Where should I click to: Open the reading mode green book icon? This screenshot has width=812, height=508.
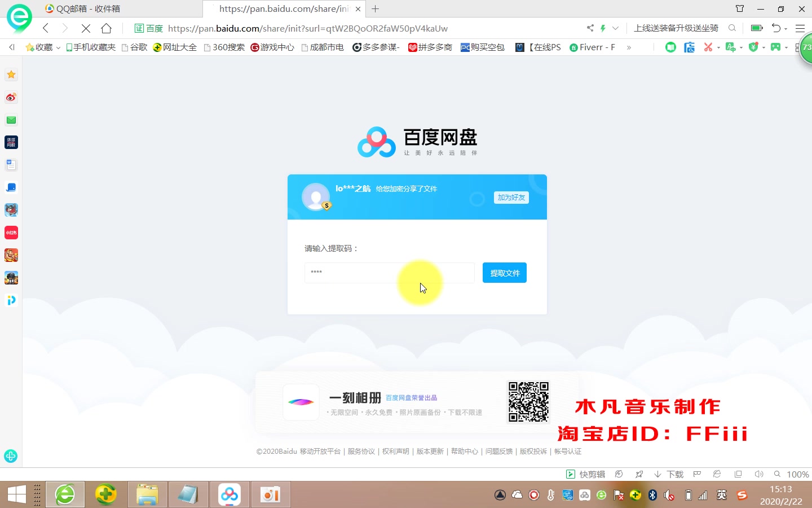click(x=670, y=47)
